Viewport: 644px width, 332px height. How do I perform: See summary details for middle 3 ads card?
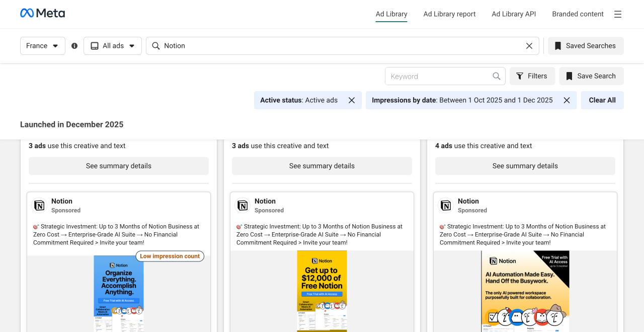pyautogui.click(x=322, y=166)
